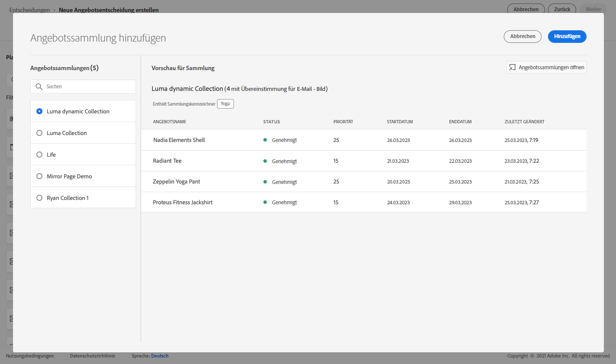Image resolution: width=616 pixels, height=364 pixels.
Task: Click the search magnifier icon
Action: click(39, 87)
